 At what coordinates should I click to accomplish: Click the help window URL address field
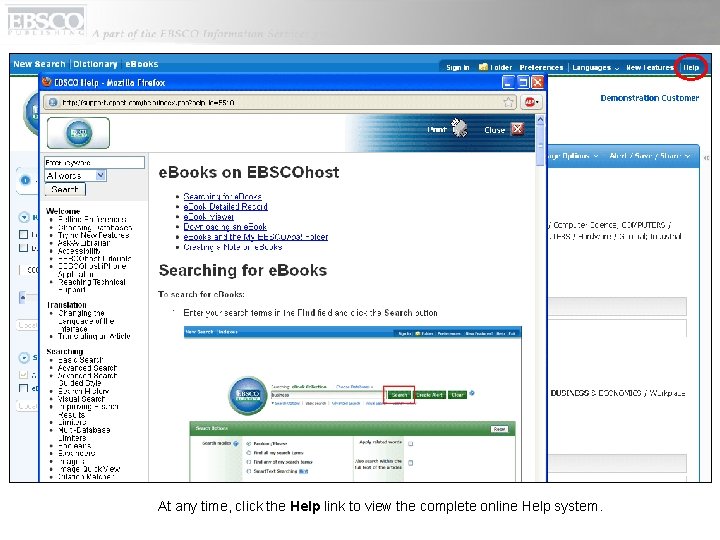[x=280, y=102]
